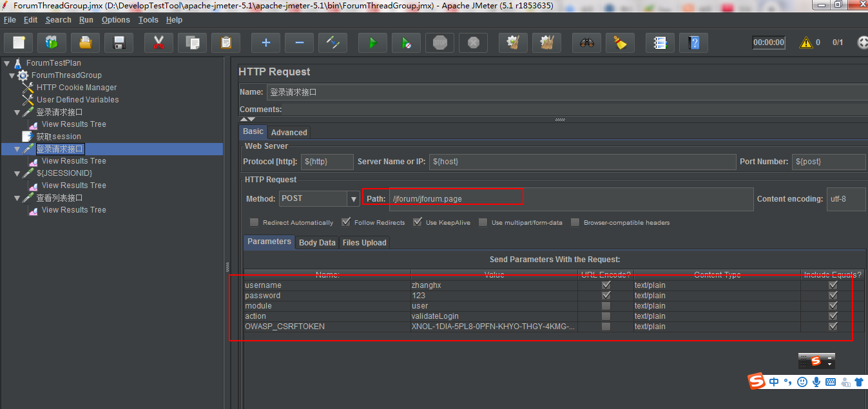Screen dimensions: 868x409
Task: Collapse all nodes with minus icon
Action: click(299, 43)
